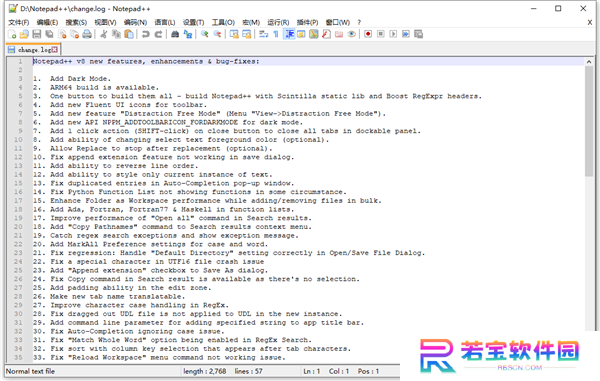The width and height of the screenshot is (600, 381).
Task: Click line 'Add padding ability in the edit zone.'
Action: click(x=130, y=288)
